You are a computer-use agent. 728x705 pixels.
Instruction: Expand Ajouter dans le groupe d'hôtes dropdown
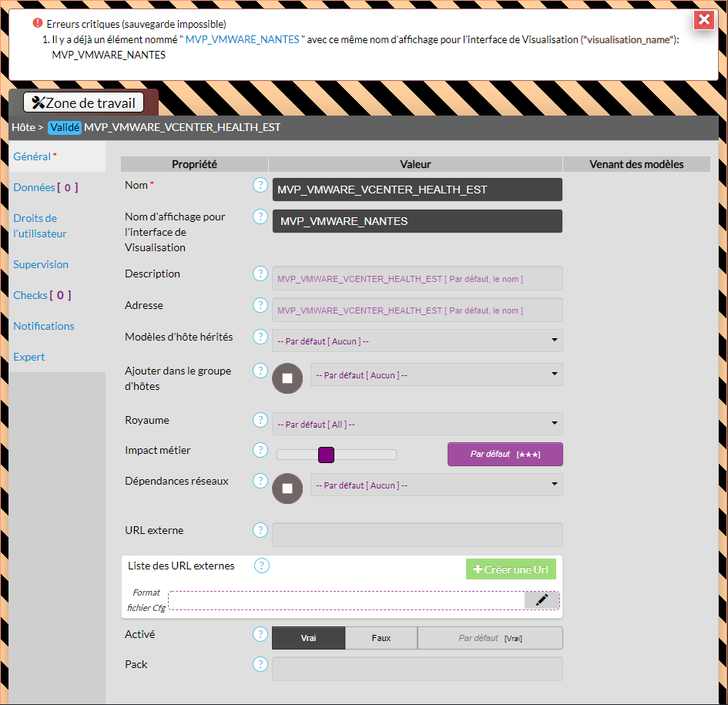point(436,374)
